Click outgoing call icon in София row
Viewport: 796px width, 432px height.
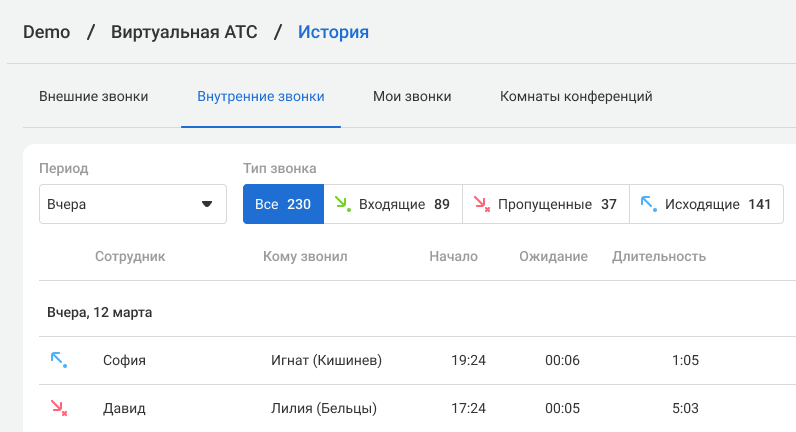pyautogui.click(x=59, y=360)
